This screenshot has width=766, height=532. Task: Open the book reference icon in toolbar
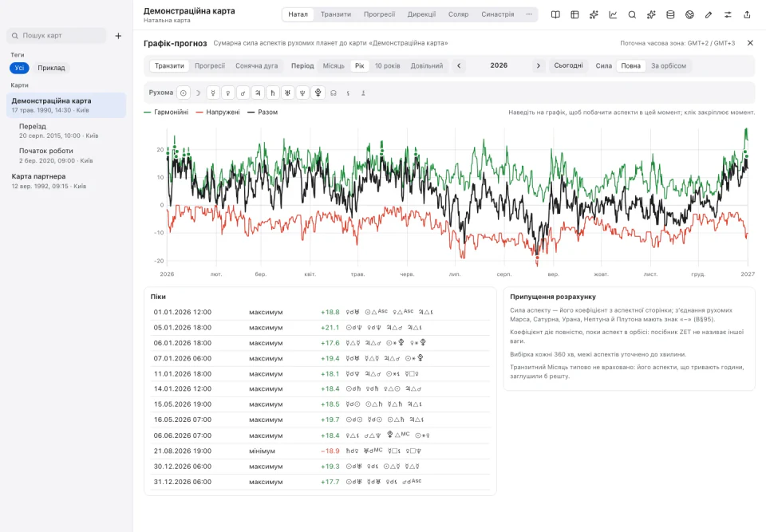(x=555, y=14)
